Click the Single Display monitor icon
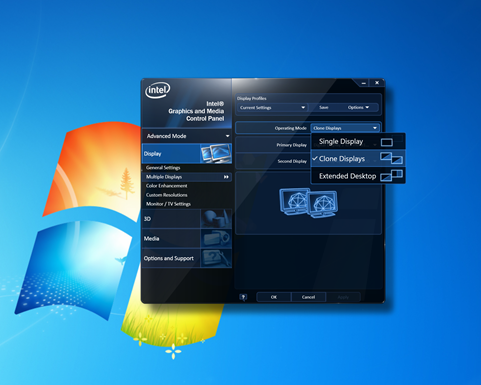This screenshot has width=481, height=385. [387, 142]
